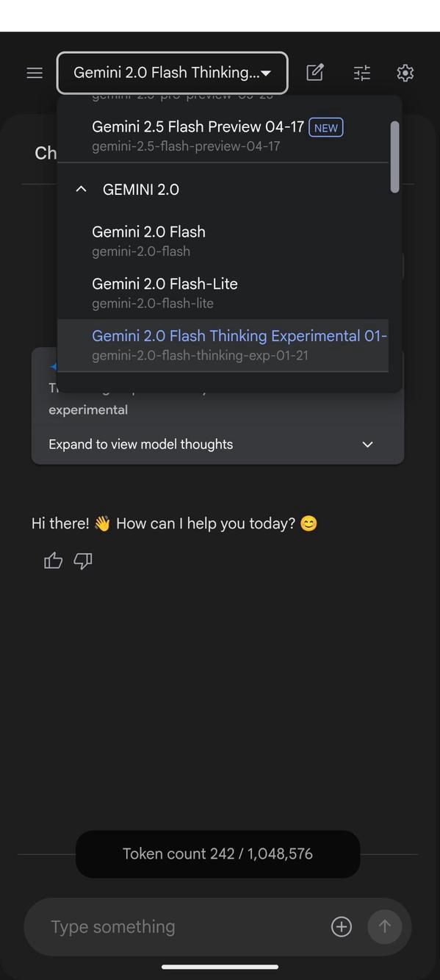Click the NEW badge next to Flash Preview

(x=325, y=127)
